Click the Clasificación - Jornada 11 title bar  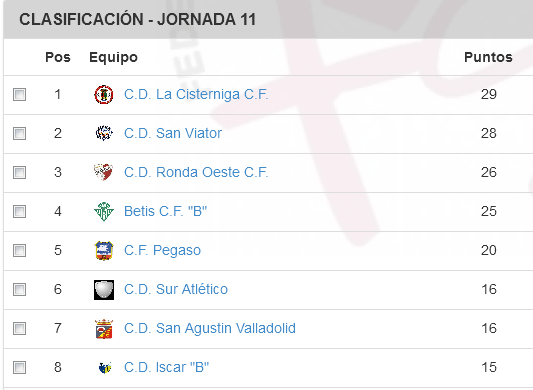[268, 19]
